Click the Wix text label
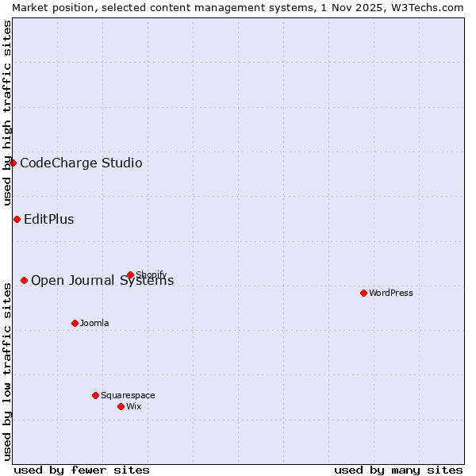This screenshot has height=476, width=476. pos(134,407)
